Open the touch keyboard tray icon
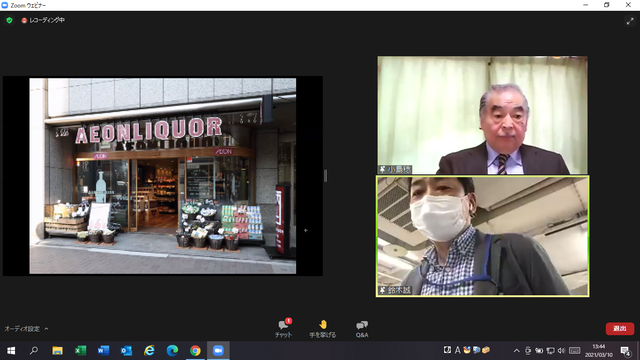 pyautogui.click(x=574, y=351)
